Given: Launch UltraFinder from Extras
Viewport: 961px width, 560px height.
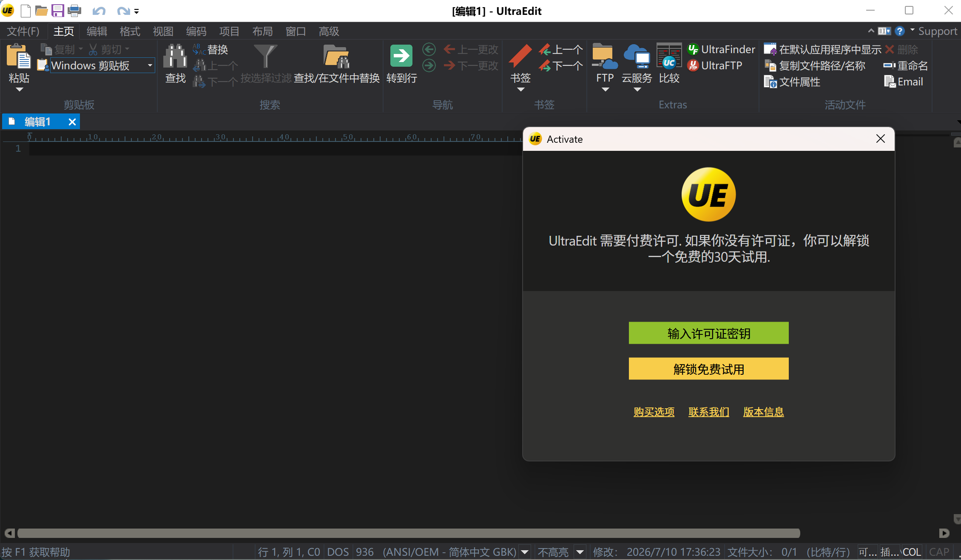Looking at the screenshot, I should pyautogui.click(x=721, y=50).
